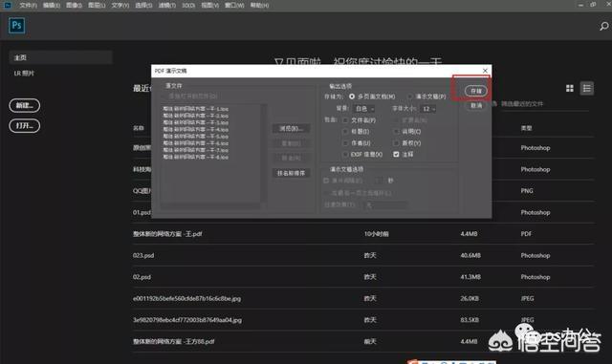
Task: Click the 新建... button in the sidebar
Action: click(25, 105)
